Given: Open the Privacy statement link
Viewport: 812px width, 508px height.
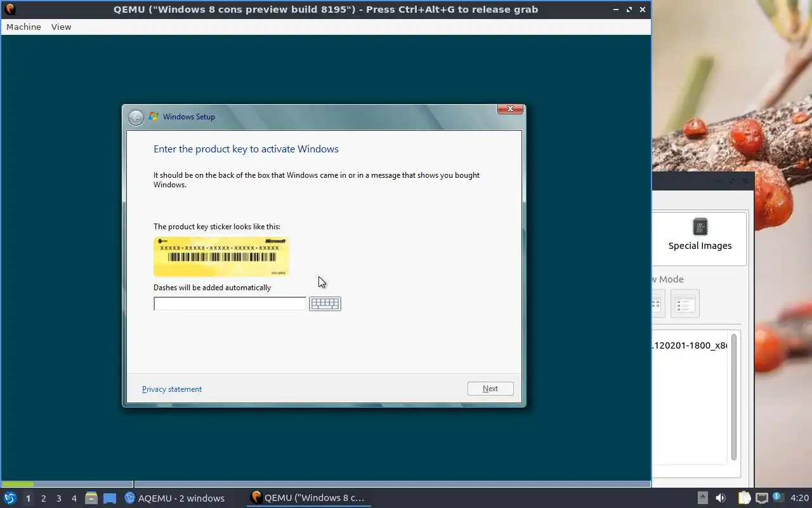Looking at the screenshot, I should point(172,389).
